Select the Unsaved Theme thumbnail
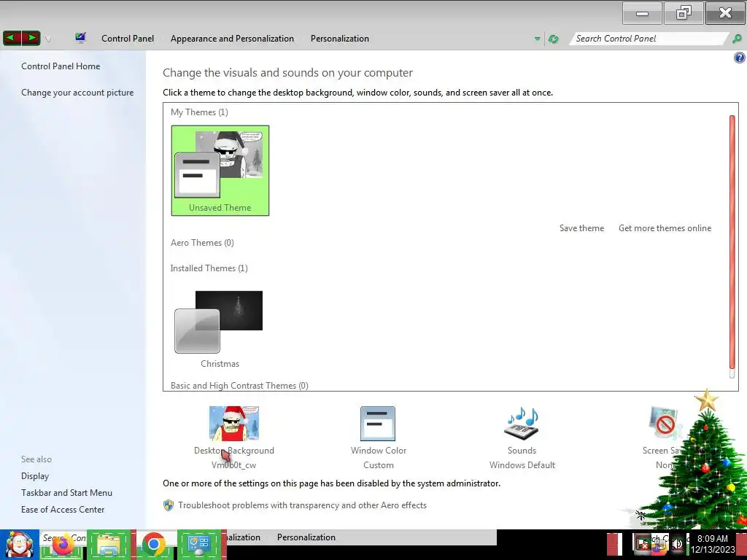This screenshot has height=560, width=747. [220, 171]
